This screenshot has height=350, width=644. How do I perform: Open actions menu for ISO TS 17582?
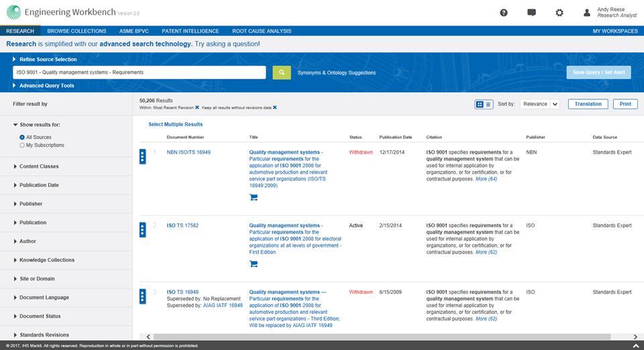(x=142, y=230)
